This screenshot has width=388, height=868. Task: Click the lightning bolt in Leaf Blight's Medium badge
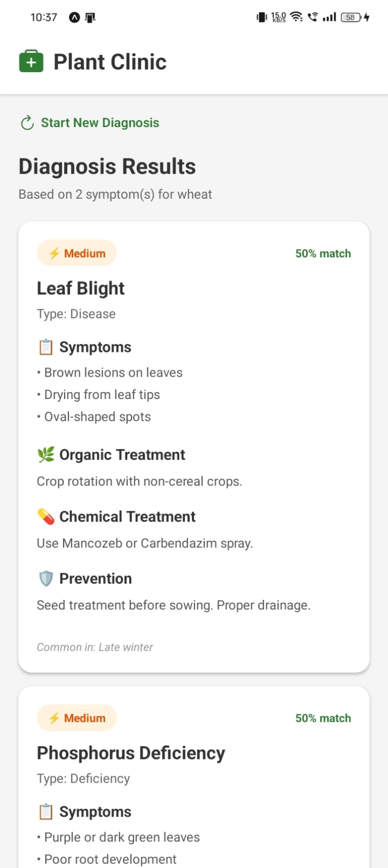54,252
